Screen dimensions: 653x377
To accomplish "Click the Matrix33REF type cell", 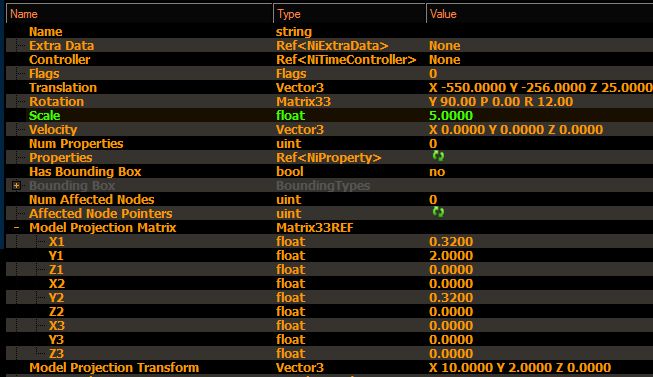I will coord(314,227).
